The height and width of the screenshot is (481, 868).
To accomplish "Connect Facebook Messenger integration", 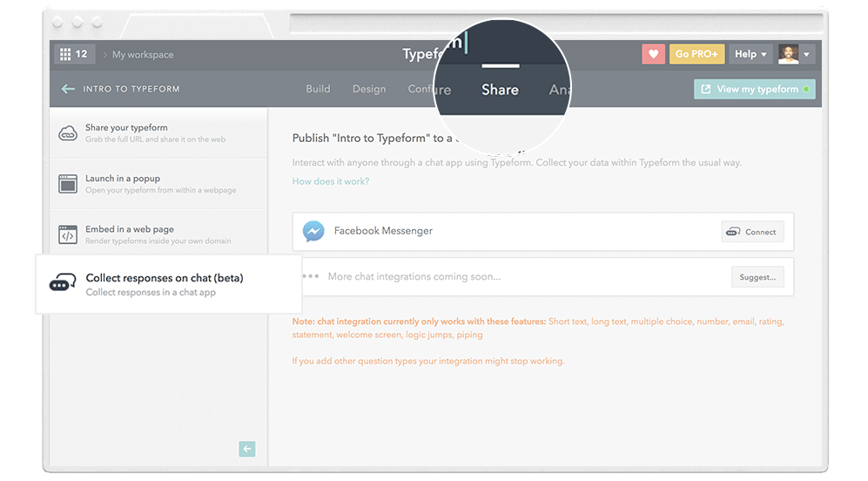I will 752,232.
